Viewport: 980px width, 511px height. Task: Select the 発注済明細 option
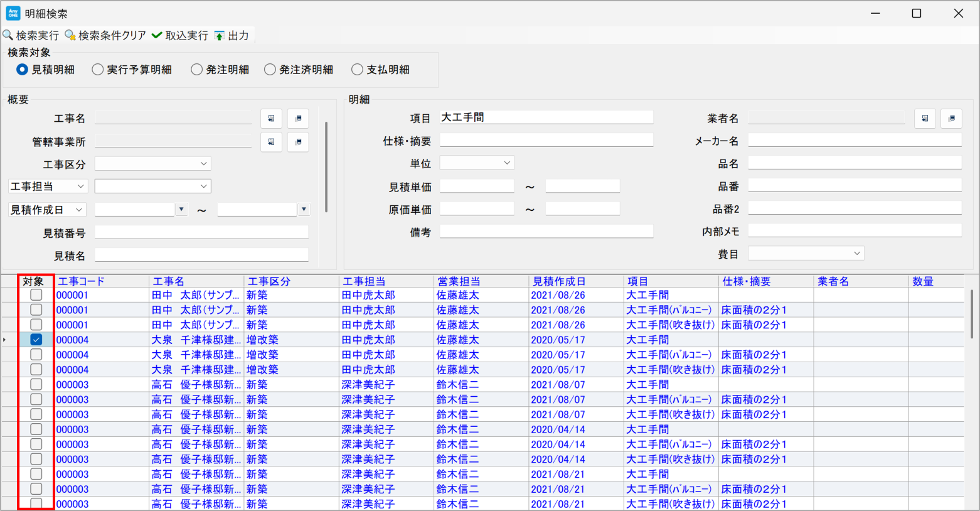tap(270, 70)
